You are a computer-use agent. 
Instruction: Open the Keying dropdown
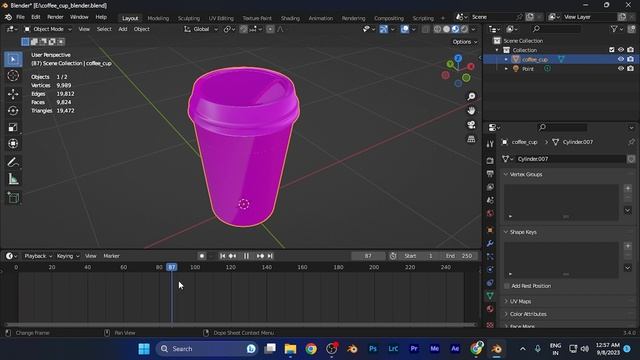click(x=68, y=256)
